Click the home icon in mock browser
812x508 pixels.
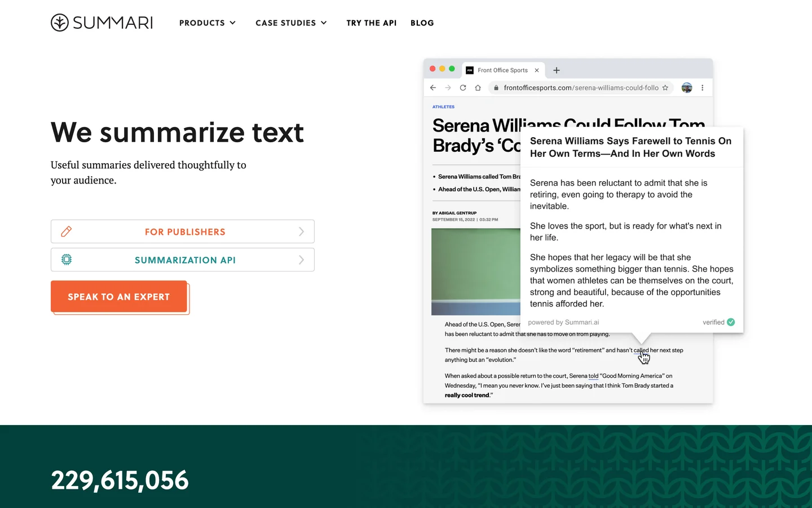pyautogui.click(x=478, y=87)
